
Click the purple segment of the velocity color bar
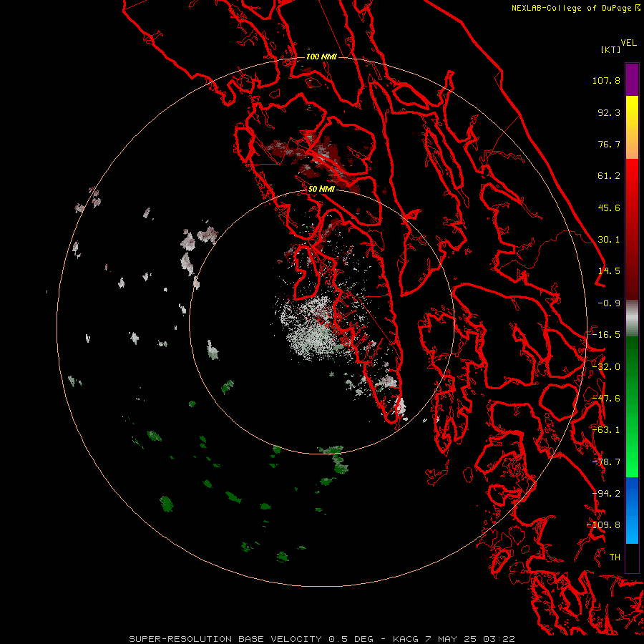pyautogui.click(x=632, y=79)
